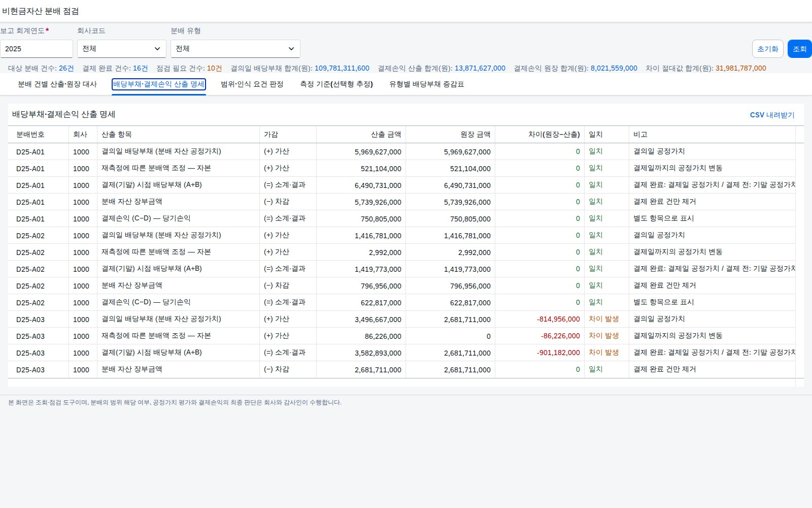Click 분배 자산 장부금액 in 796,956,000 row

[132, 285]
